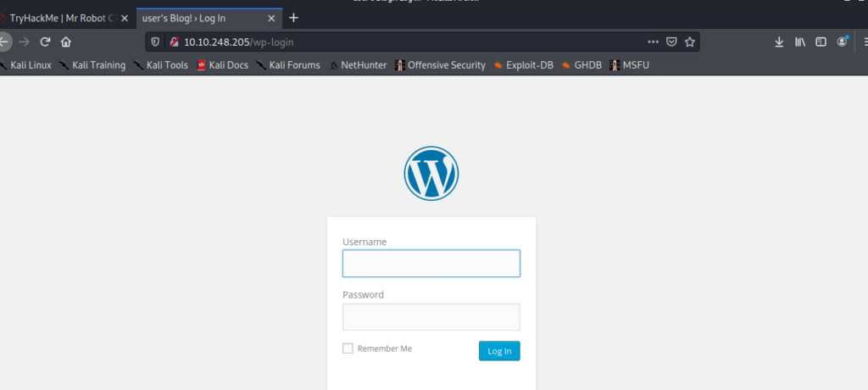The height and width of the screenshot is (390, 868).
Task: Open Kali Docs bookmark
Action: [223, 65]
